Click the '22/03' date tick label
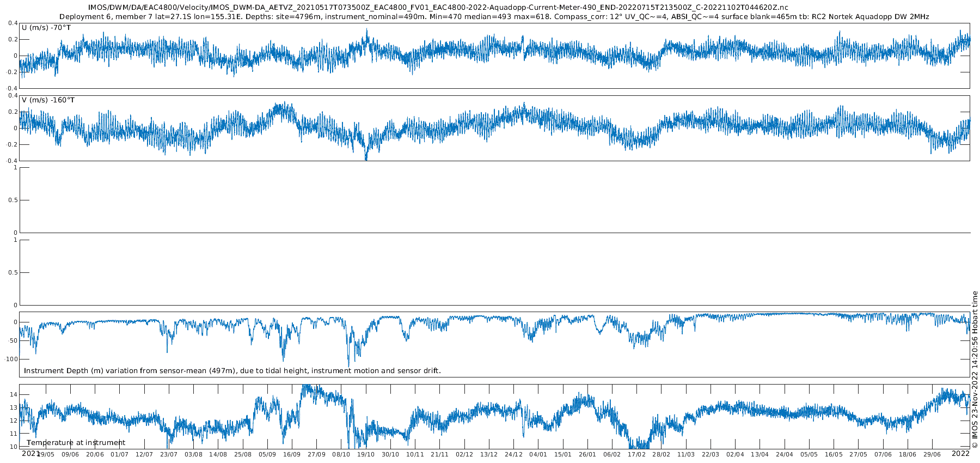980x463 pixels. (710, 454)
